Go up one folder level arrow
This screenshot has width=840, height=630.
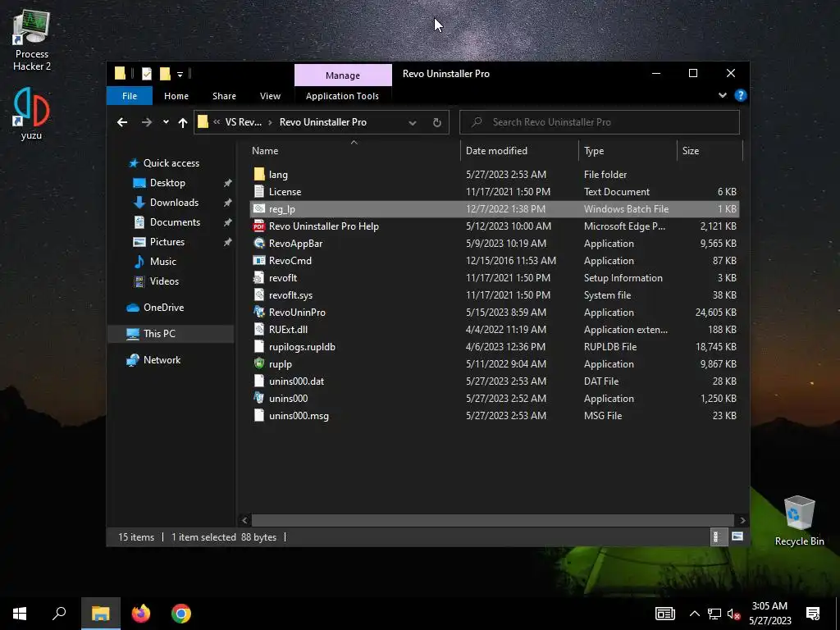183,123
